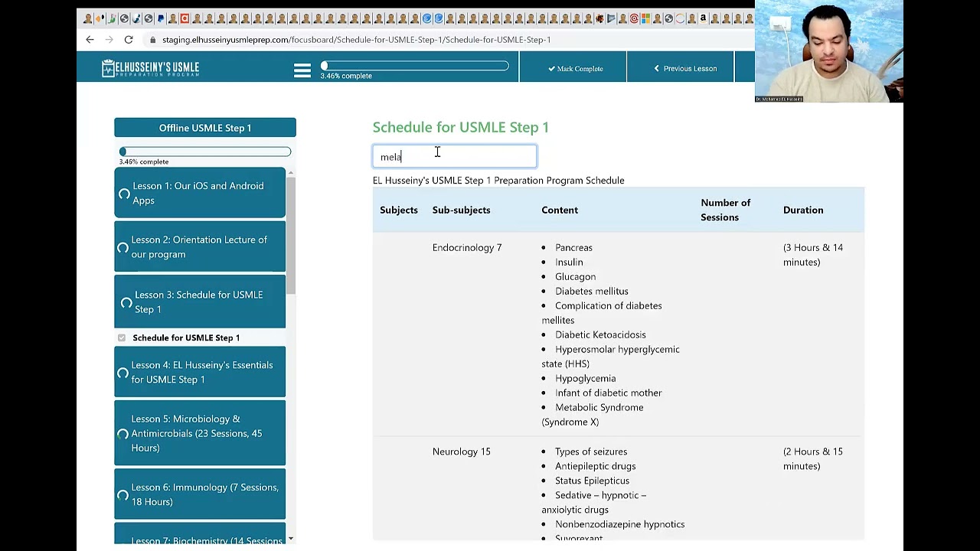Viewport: 980px width, 551px height.
Task: Click Mark Complete button
Action: 573,68
